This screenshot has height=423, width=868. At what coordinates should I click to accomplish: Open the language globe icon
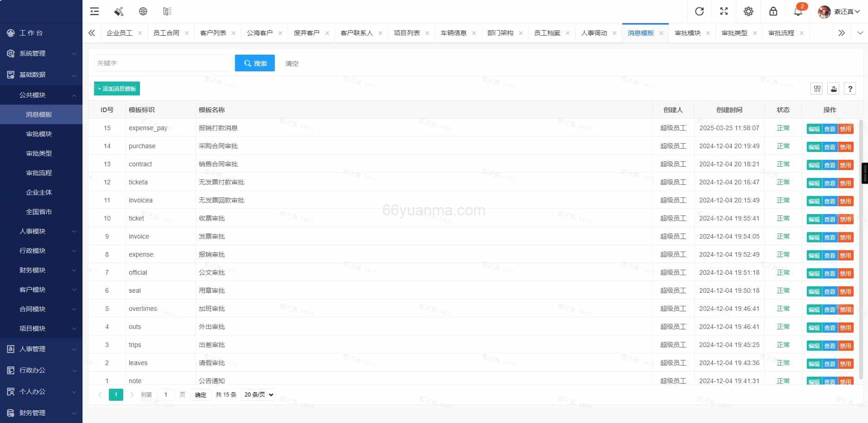click(143, 11)
